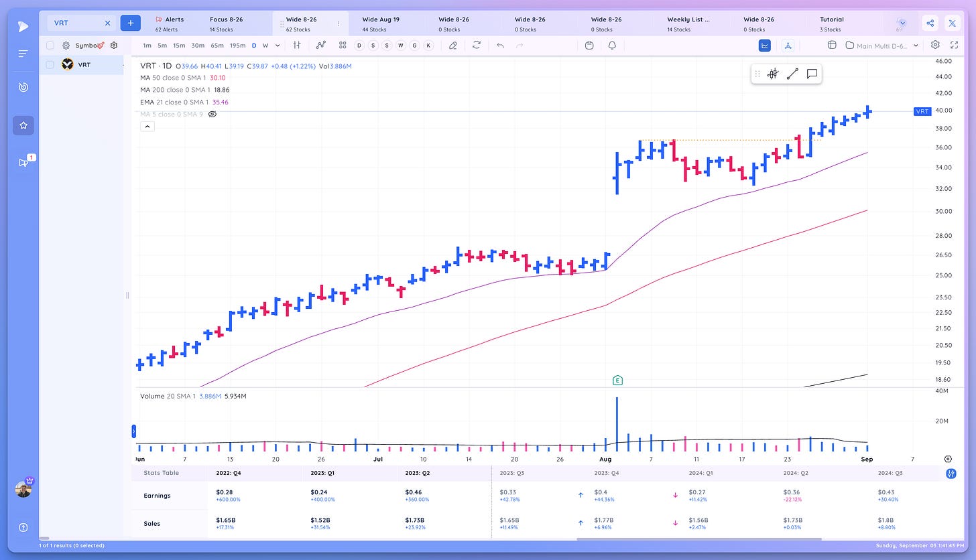Click the E earnings marker on chart
The image size is (976, 560).
[x=617, y=380]
